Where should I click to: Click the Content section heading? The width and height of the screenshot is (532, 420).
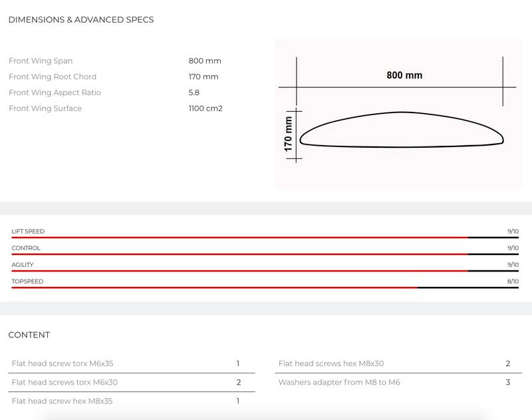(x=29, y=335)
